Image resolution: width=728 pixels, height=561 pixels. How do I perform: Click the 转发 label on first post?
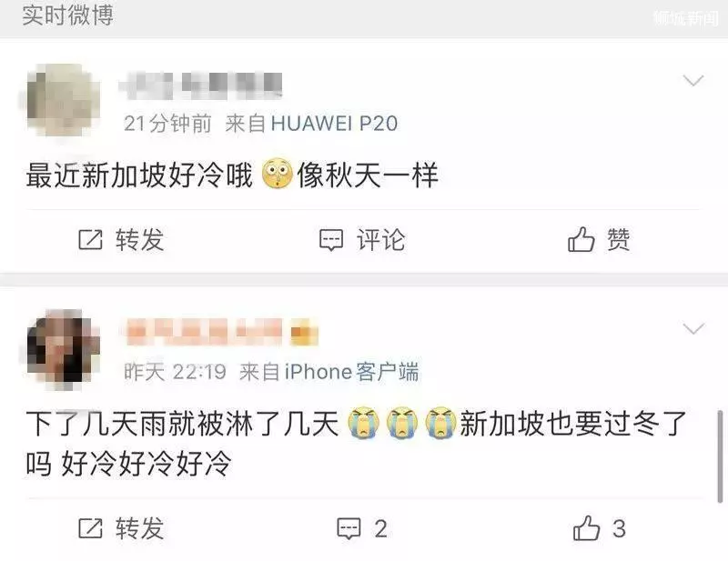(x=140, y=240)
